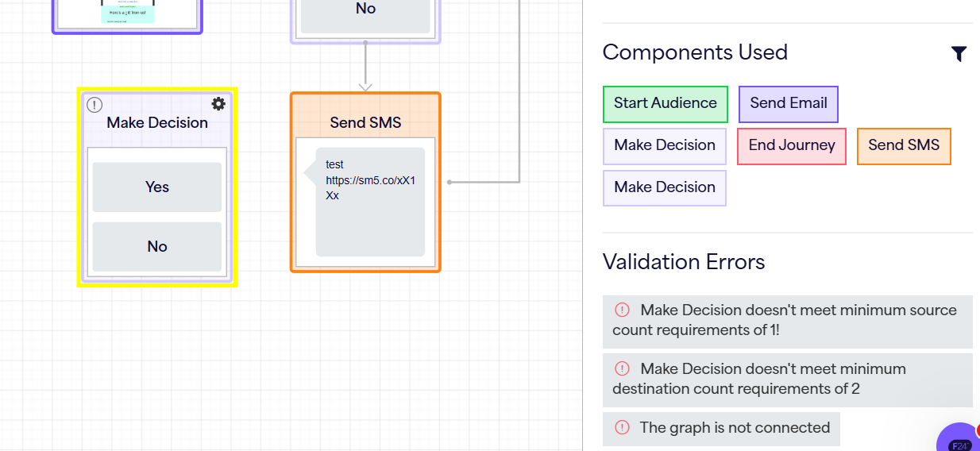980x451 pixels.
Task: Choose the Yes branch in Make Decision node
Action: pos(157,187)
